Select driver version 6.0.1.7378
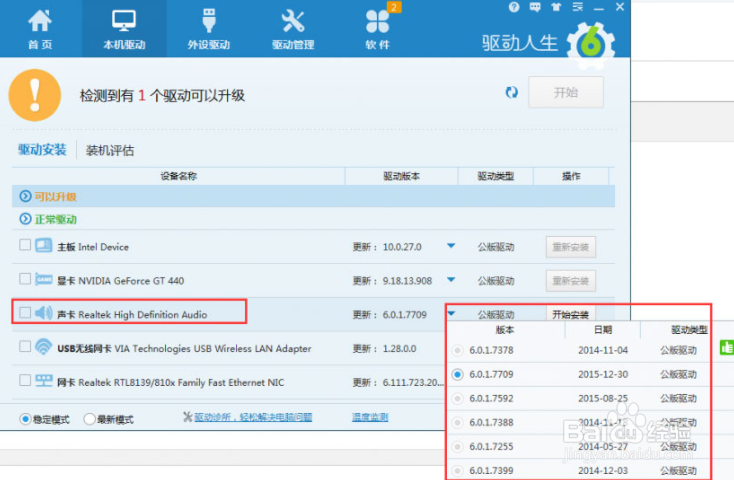This screenshot has height=480, width=734. [x=458, y=350]
